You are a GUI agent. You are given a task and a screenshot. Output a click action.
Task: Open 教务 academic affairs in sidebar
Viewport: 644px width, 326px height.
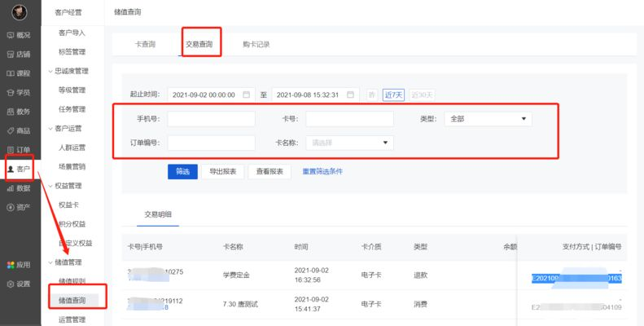(19, 112)
